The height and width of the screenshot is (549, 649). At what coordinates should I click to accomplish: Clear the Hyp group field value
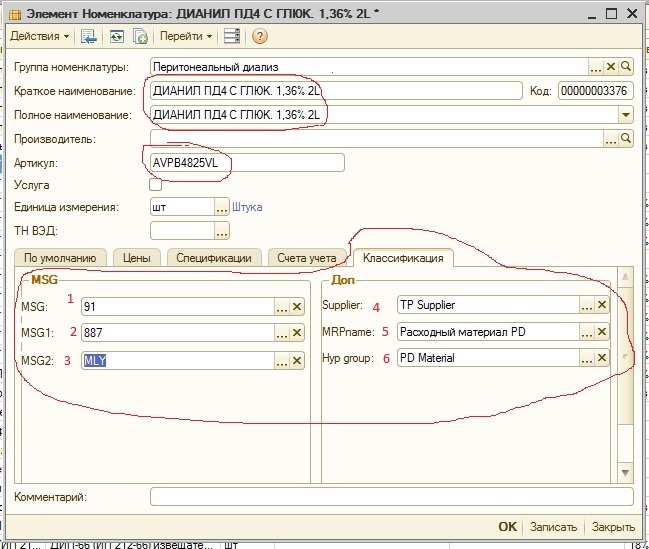[602, 358]
